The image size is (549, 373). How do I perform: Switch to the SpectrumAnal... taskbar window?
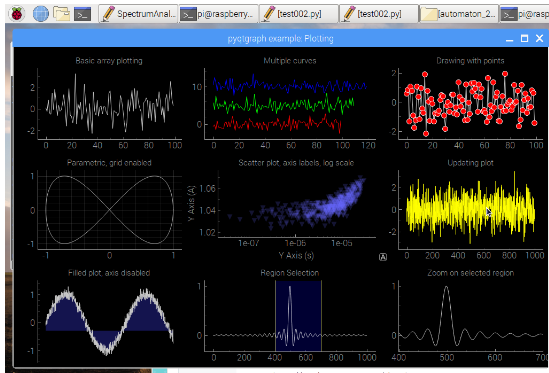tap(138, 14)
